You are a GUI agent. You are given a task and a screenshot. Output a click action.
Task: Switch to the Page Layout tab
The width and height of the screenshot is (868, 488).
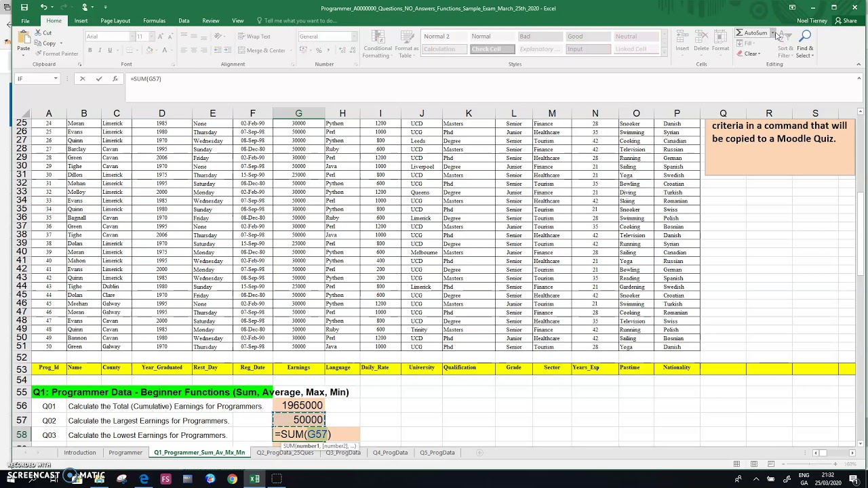click(115, 21)
